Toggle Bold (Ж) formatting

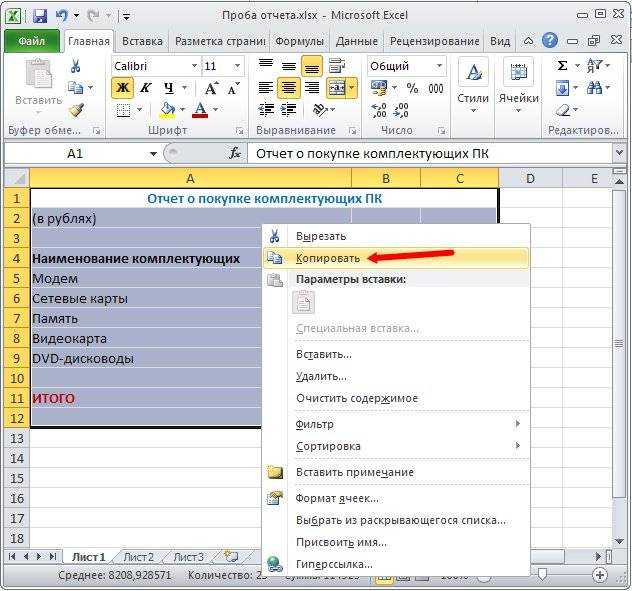pos(123,88)
